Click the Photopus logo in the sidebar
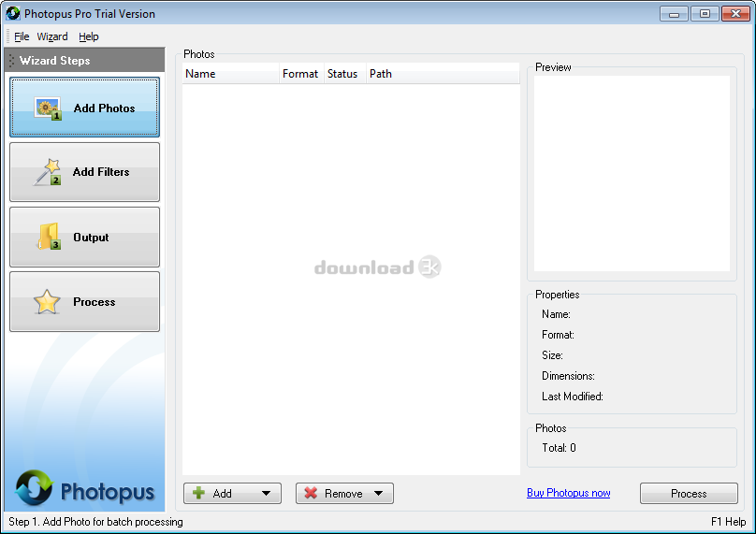The width and height of the screenshot is (756, 534). (x=85, y=489)
